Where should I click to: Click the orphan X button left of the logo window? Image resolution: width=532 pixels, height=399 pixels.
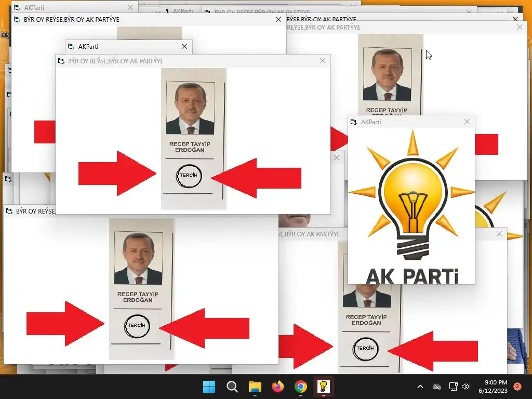336,157
